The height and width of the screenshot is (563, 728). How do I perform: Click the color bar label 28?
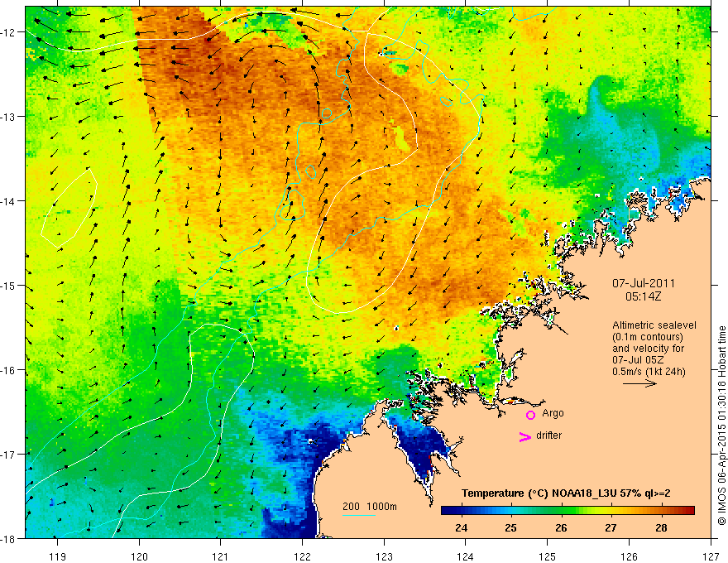point(661,527)
